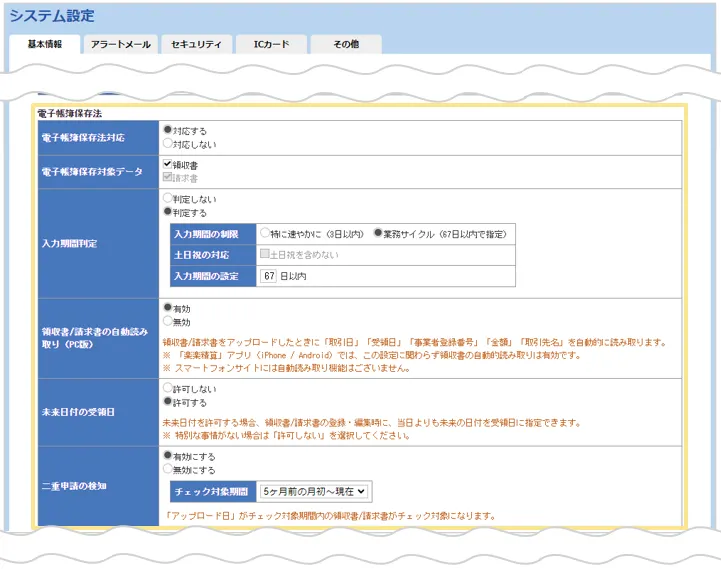The height and width of the screenshot is (569, 721).
Task: Choose the 判定する radio button
Action: (168, 212)
